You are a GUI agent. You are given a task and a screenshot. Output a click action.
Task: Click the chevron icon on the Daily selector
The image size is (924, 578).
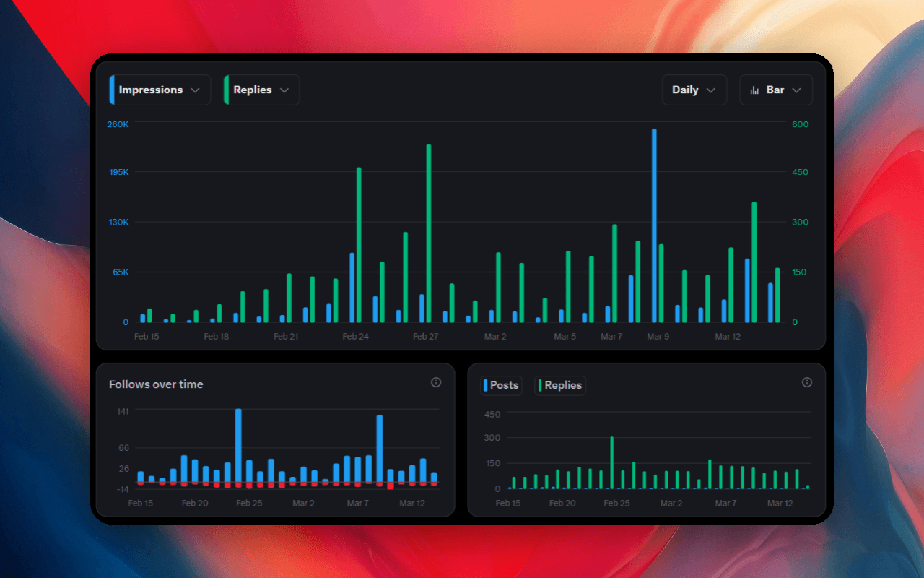pyautogui.click(x=712, y=90)
